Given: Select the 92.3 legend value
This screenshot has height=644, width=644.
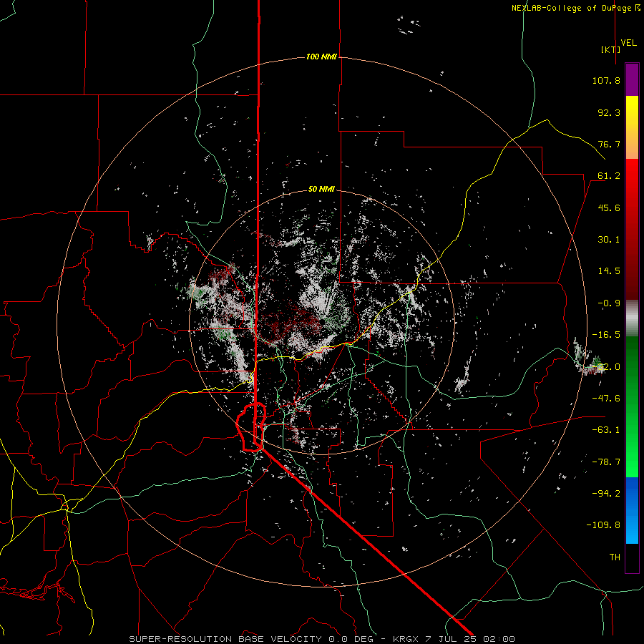Looking at the screenshot, I should click(609, 112).
